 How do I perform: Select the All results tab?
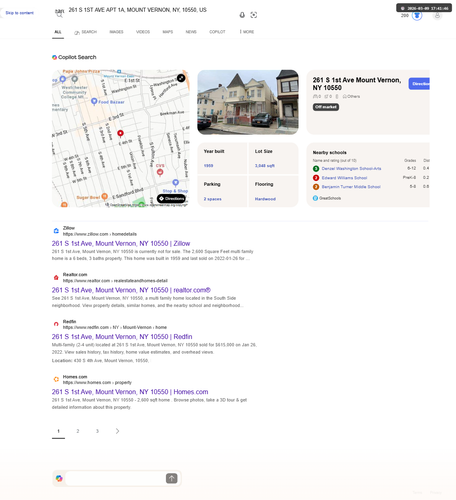58,32
